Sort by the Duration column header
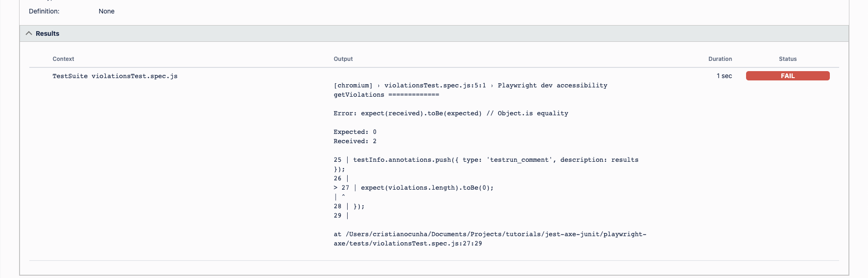The image size is (868, 278). pos(720,59)
